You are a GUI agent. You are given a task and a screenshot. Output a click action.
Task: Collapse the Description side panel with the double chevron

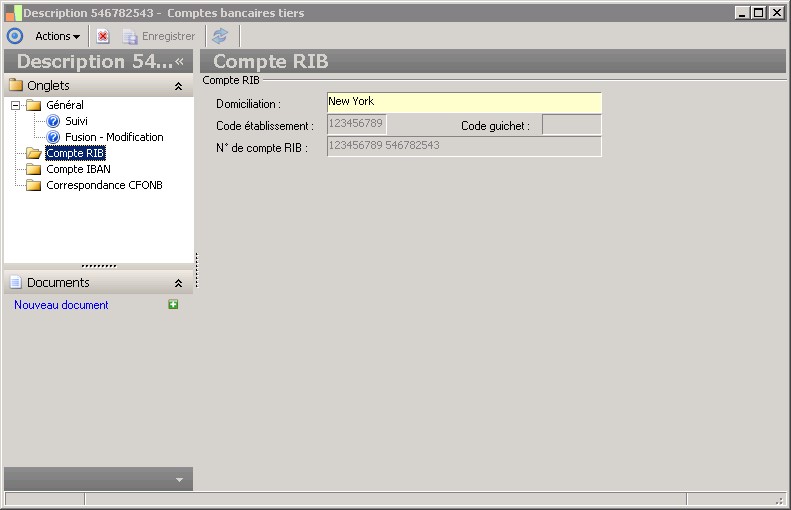(180, 62)
